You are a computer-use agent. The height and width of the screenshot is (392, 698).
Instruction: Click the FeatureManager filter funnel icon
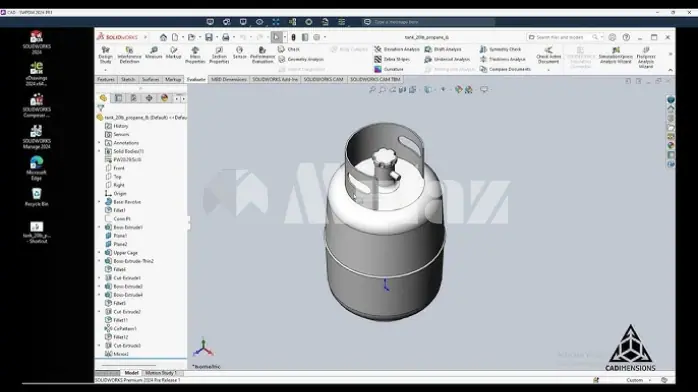coord(101,108)
